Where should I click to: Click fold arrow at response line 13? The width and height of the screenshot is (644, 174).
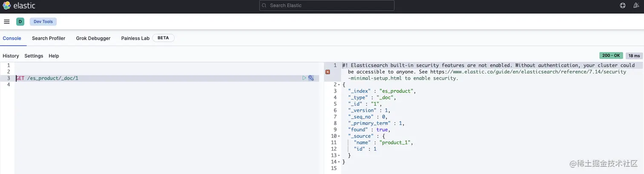pyautogui.click(x=339, y=155)
